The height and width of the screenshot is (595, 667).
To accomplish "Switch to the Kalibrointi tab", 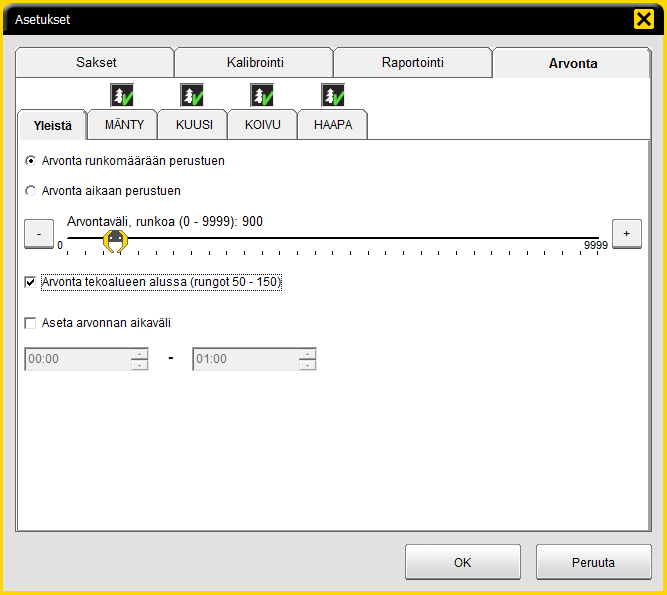I will click(x=255, y=63).
